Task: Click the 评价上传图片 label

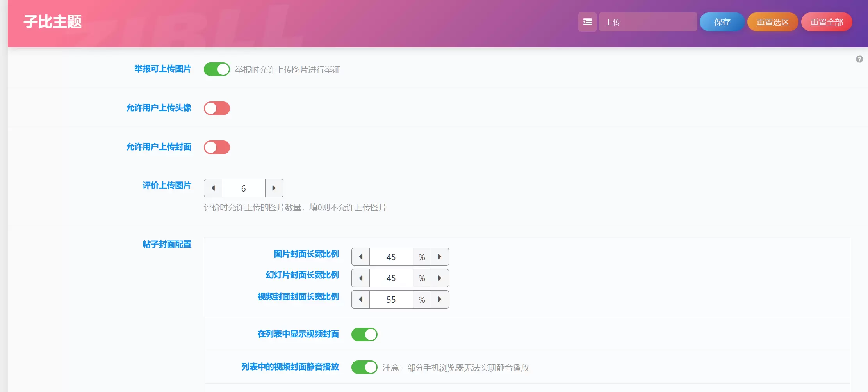Action: (167, 186)
